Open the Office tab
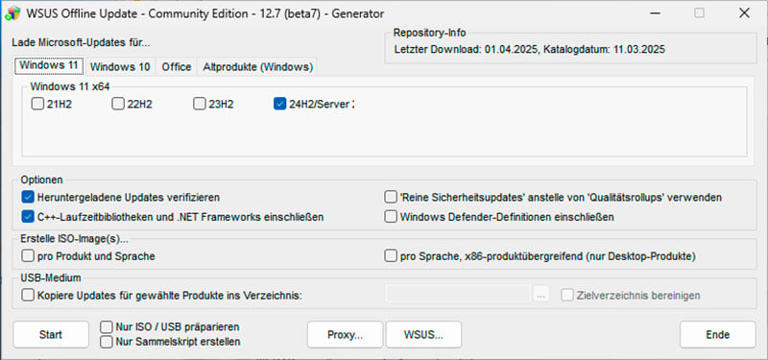The image size is (768, 360). click(176, 67)
